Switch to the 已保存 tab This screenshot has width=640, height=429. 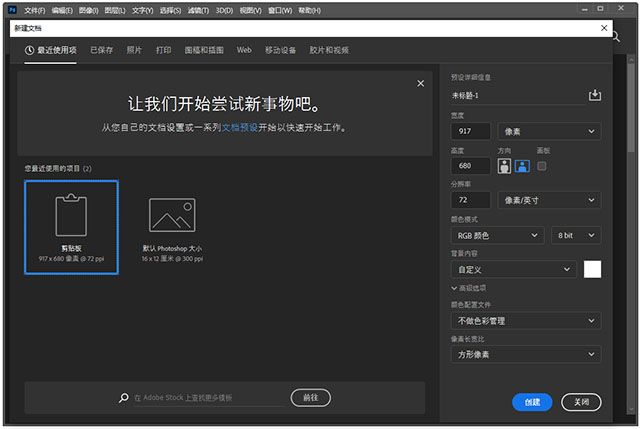(101, 50)
